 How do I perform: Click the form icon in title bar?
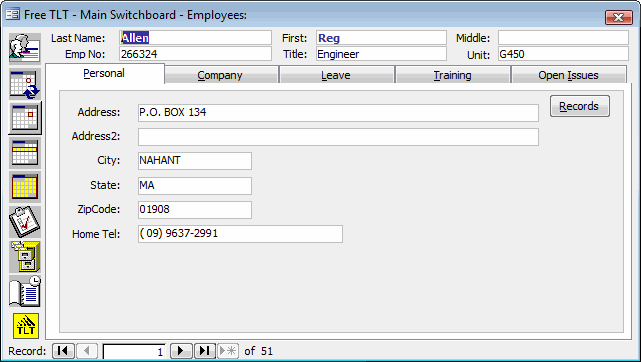12,15
